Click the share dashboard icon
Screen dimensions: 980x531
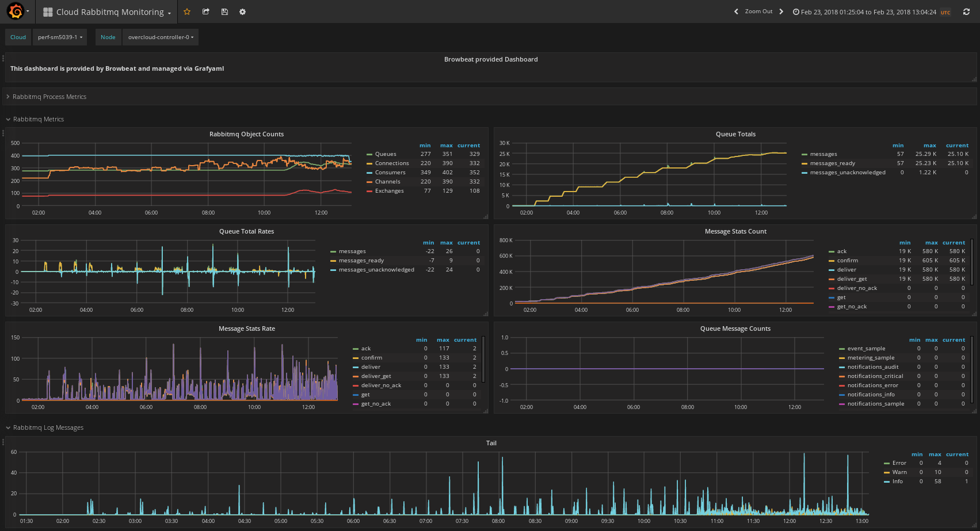coord(206,12)
